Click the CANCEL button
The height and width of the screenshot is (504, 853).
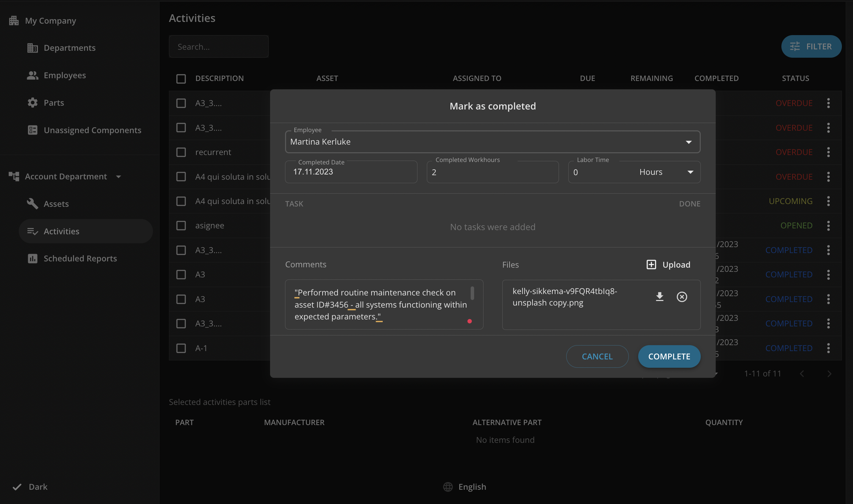click(597, 356)
